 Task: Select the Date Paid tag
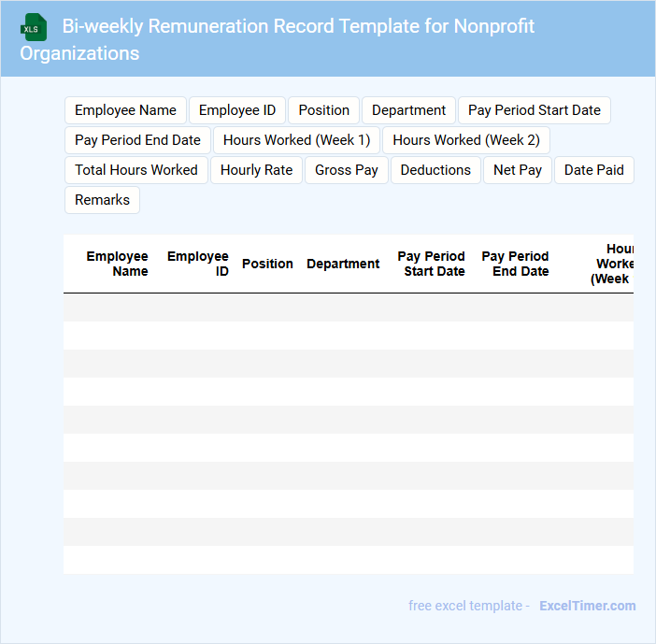click(x=593, y=170)
